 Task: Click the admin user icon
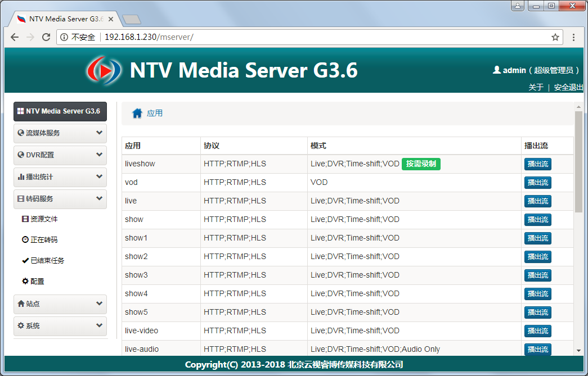[496, 70]
